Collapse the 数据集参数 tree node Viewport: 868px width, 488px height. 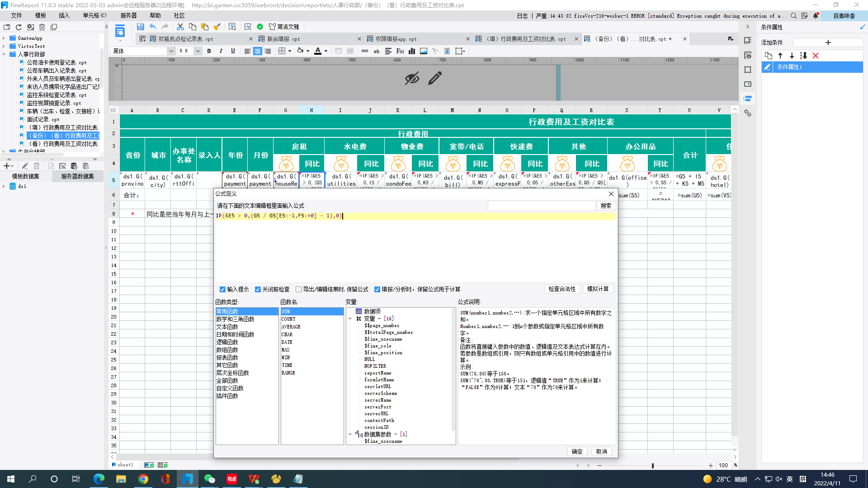point(350,435)
